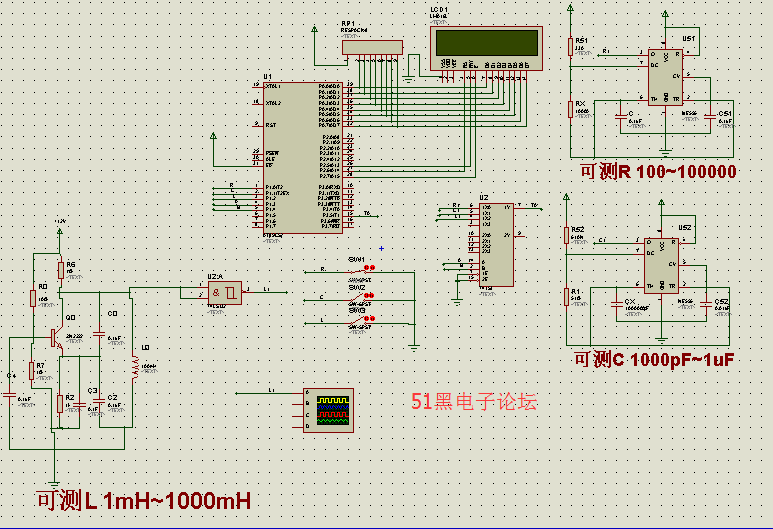
Task: Select resistor RX under test
Action: tap(570, 109)
